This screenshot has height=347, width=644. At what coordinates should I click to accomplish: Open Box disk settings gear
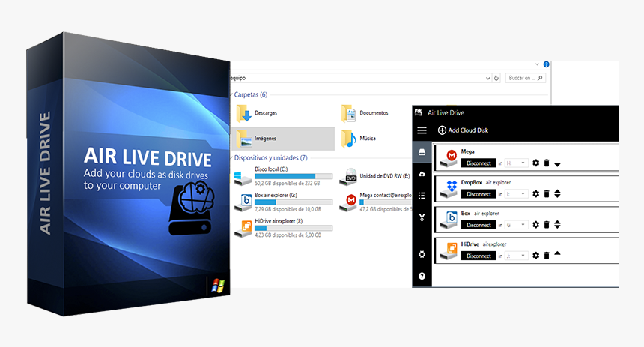tap(535, 225)
